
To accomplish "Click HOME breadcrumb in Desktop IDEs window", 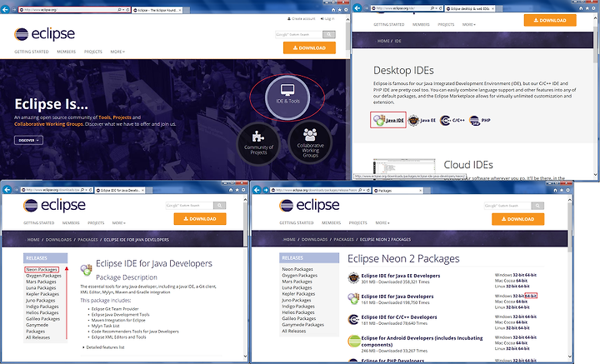I will click(x=383, y=41).
